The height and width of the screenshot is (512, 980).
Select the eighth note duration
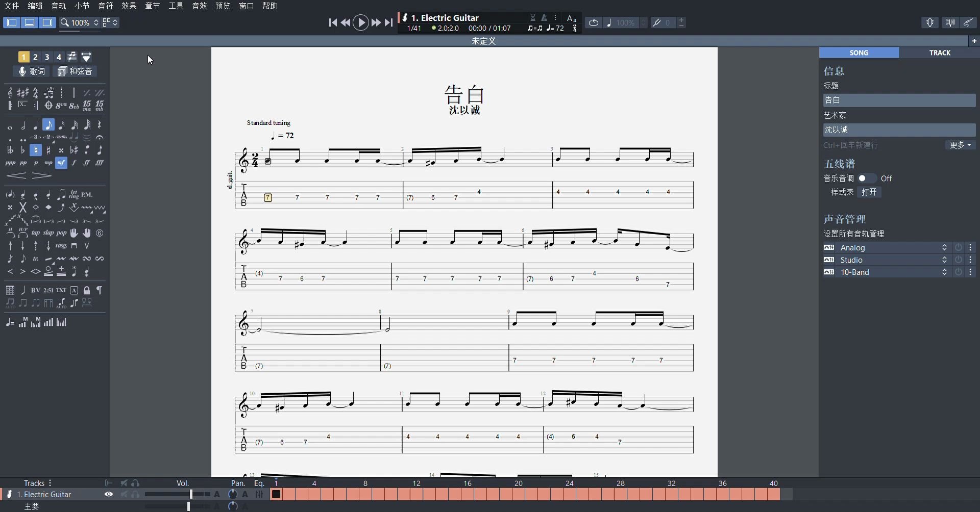tap(48, 125)
